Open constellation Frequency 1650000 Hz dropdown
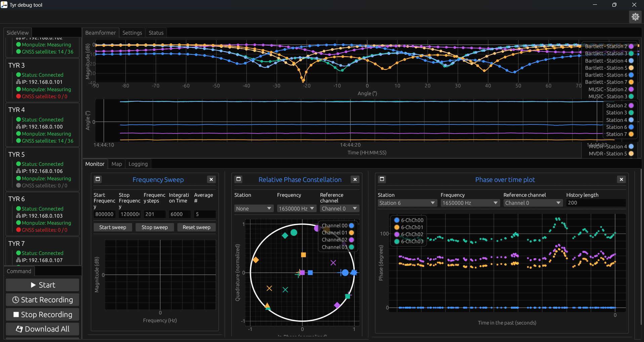The width and height of the screenshot is (644, 342). pyautogui.click(x=297, y=208)
